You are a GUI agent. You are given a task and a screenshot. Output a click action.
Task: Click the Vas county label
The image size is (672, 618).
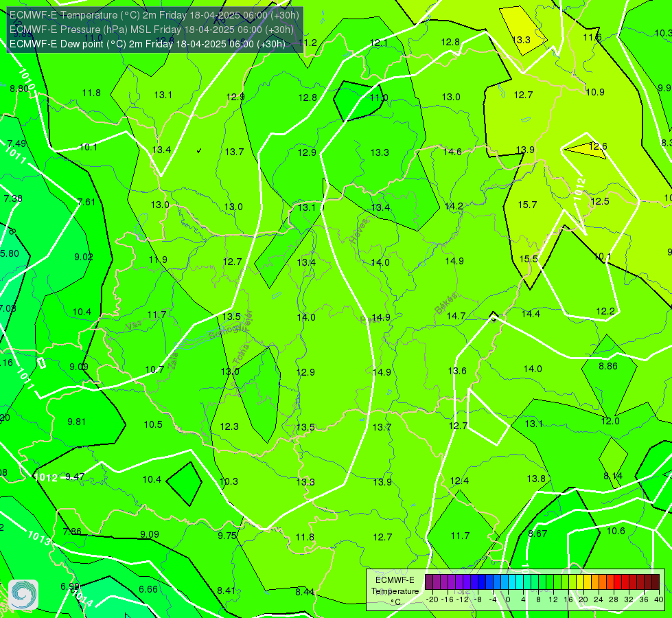(134, 326)
